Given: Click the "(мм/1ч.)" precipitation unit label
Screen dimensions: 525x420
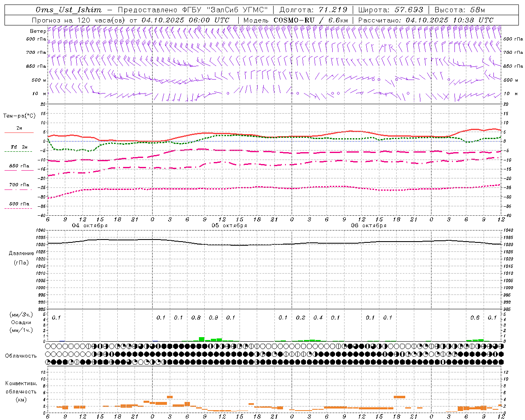Looking at the screenshot, I should point(21,330).
